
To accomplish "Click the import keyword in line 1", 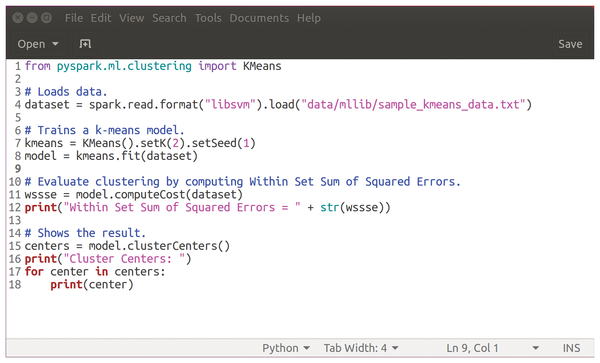I will [x=217, y=66].
